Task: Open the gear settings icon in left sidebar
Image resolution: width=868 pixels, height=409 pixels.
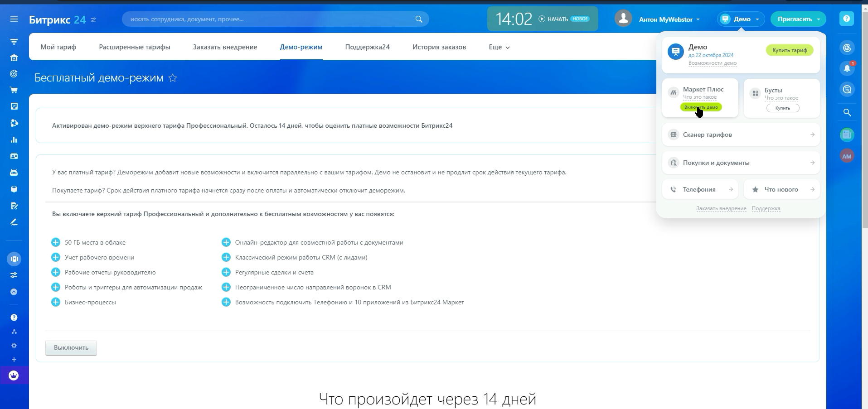Action: pos(14,346)
